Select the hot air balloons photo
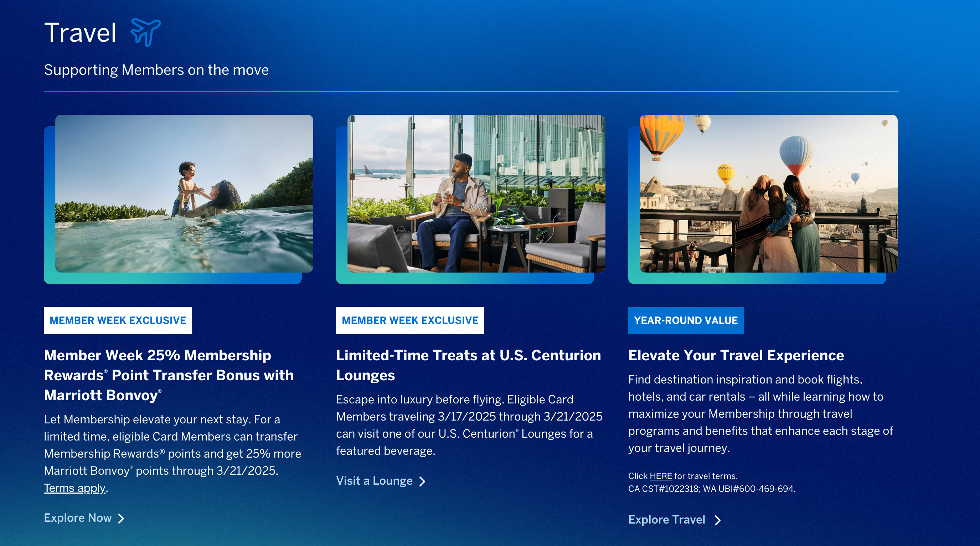This screenshot has width=980, height=546. pyautogui.click(x=768, y=193)
